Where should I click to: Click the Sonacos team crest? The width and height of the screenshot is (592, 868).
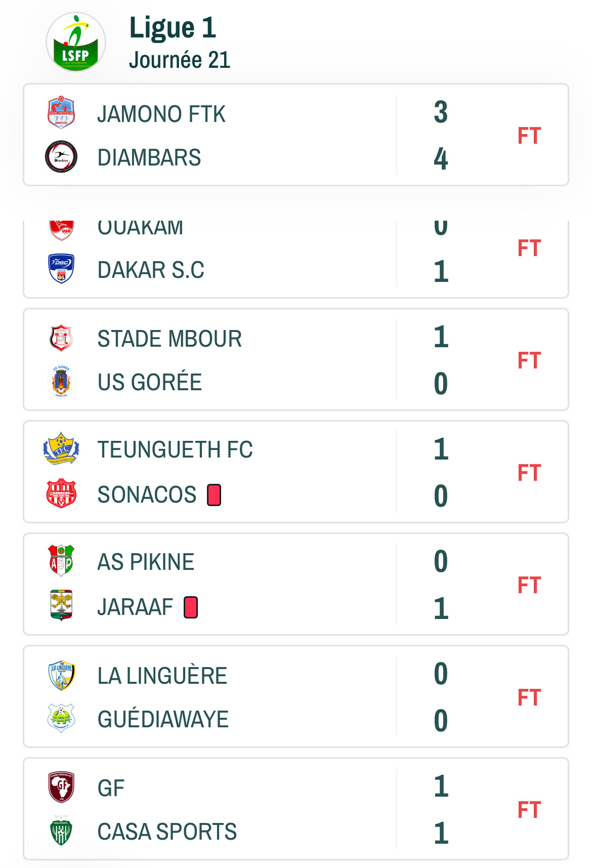61,493
